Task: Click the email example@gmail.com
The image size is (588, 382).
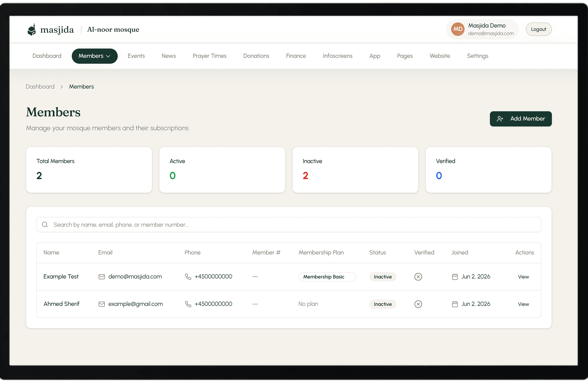Action: coord(136,304)
